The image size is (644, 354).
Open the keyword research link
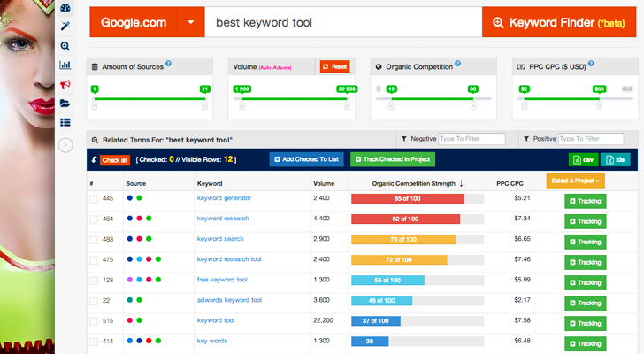point(223,219)
